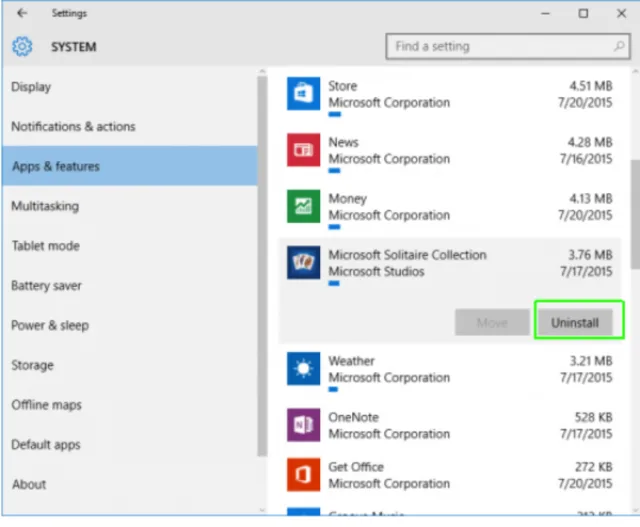Click the search magnifier icon

pyautogui.click(x=619, y=46)
